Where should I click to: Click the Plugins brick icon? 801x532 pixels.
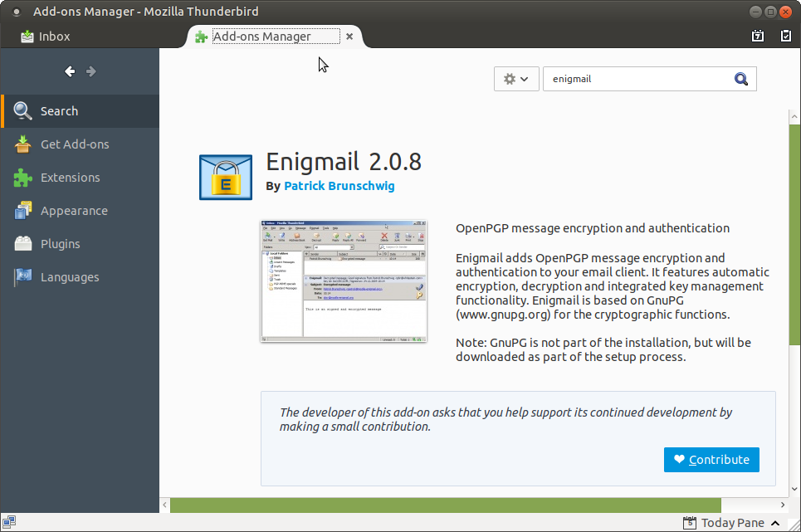23,243
